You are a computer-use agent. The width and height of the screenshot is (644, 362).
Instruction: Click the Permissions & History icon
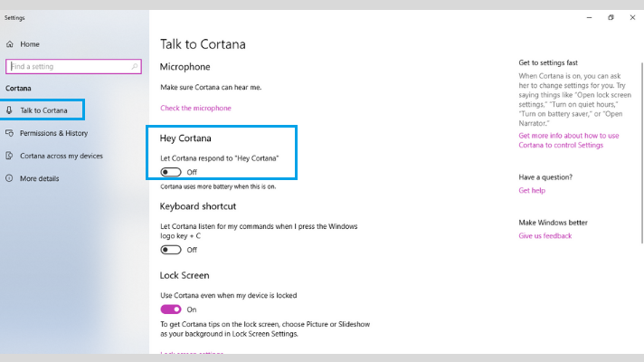coord(9,133)
